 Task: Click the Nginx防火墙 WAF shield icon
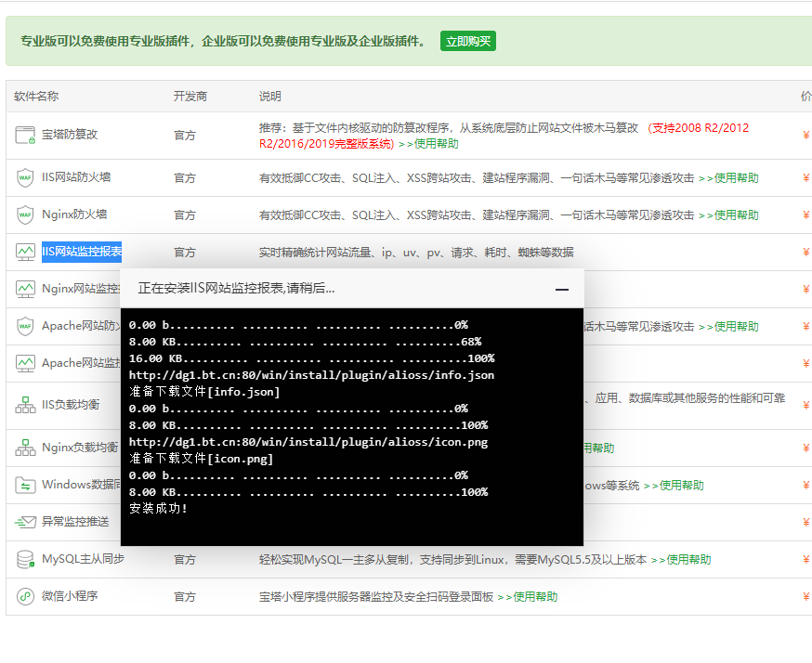tap(25, 214)
